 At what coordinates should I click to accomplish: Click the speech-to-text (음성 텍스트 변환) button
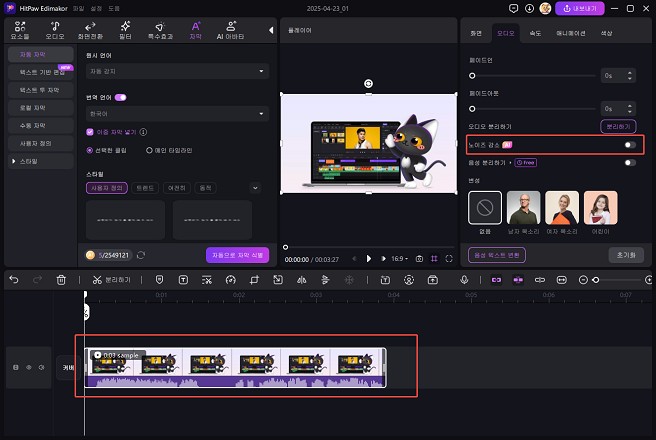click(x=497, y=255)
